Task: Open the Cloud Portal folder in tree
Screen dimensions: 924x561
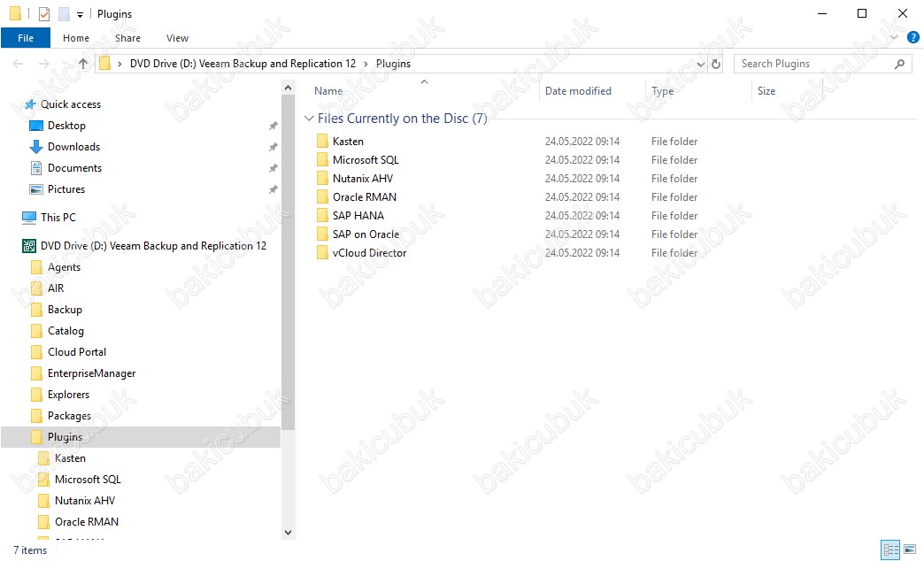Action: click(77, 352)
